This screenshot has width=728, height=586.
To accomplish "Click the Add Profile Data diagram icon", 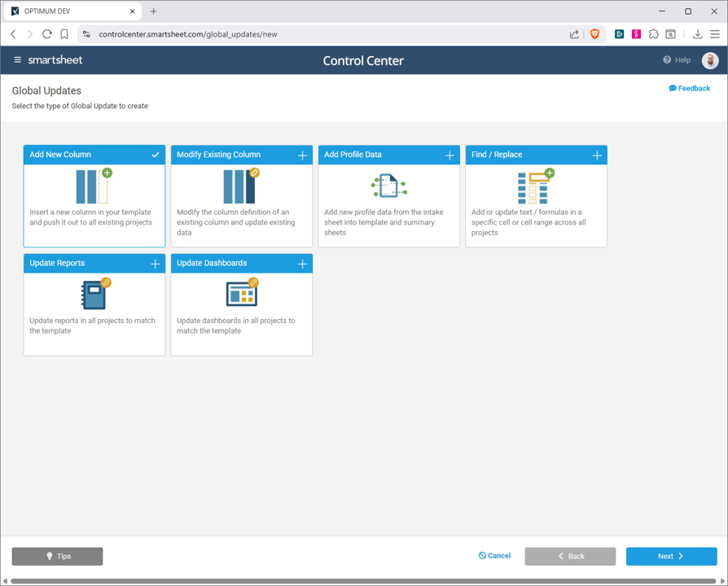I will (x=388, y=186).
